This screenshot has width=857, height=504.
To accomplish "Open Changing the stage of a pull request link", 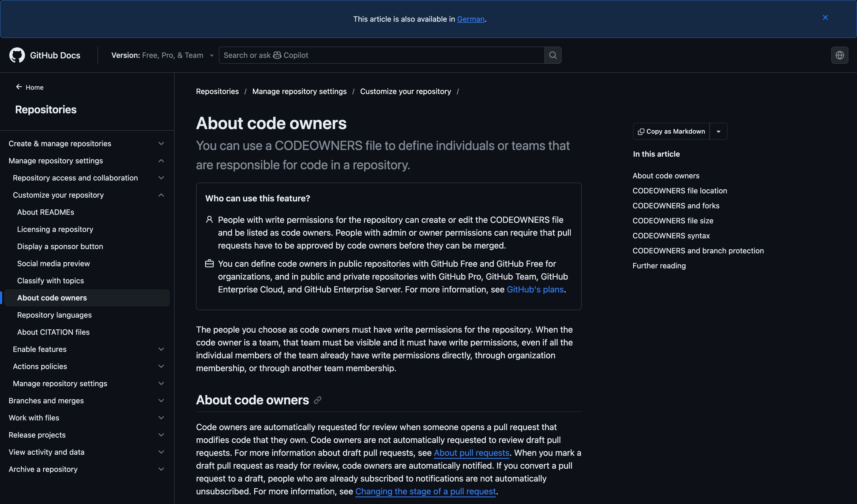I will 426,491.
